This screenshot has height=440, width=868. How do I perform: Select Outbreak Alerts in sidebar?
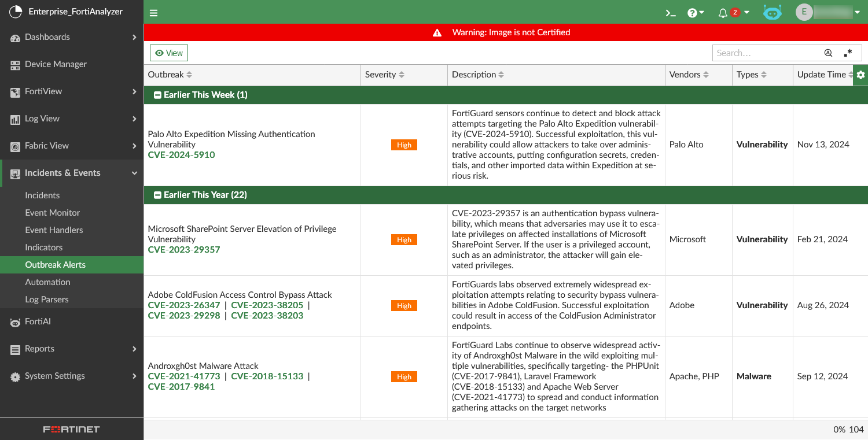point(72,265)
